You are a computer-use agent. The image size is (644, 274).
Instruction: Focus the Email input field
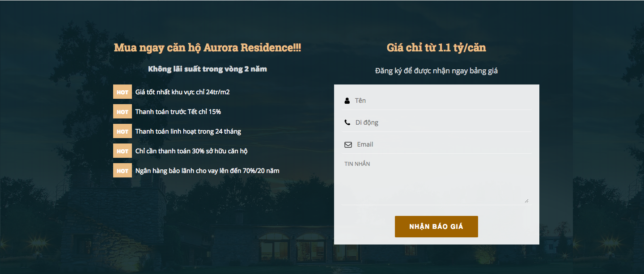pyautogui.click(x=436, y=144)
